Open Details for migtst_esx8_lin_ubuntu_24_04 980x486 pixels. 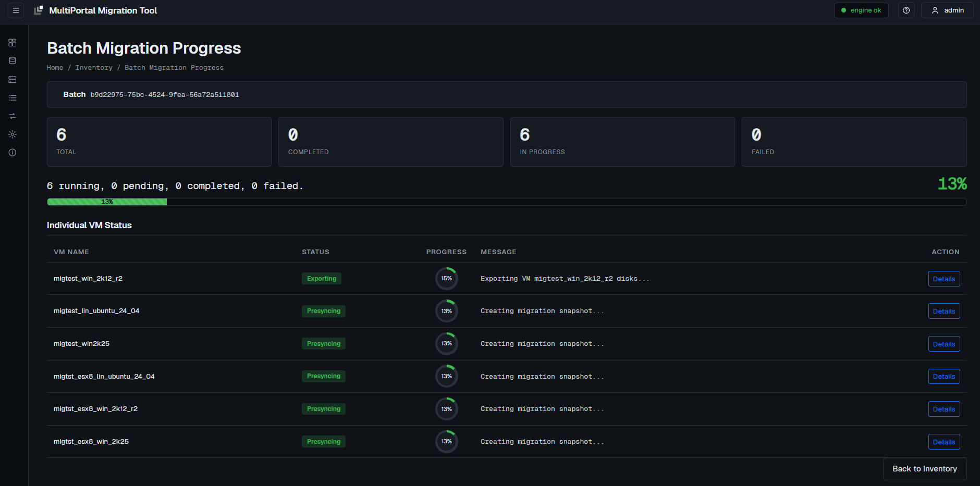(944, 376)
